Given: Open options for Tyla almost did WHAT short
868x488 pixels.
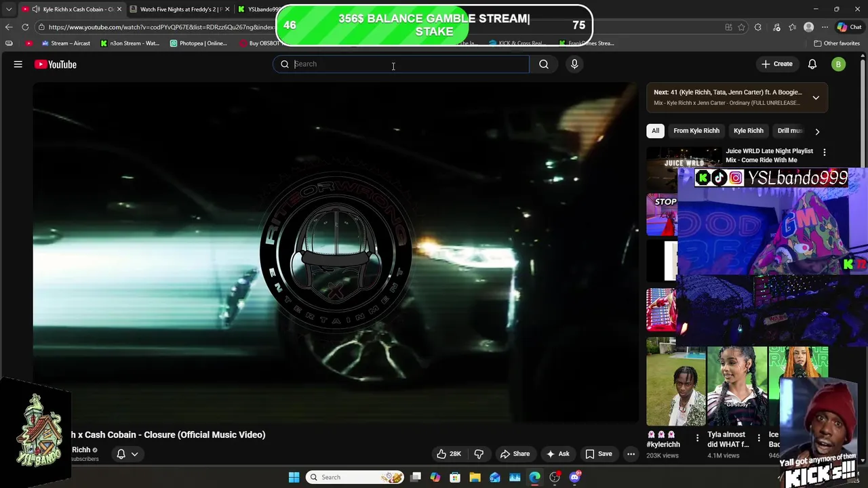Looking at the screenshot, I should pos(759,438).
